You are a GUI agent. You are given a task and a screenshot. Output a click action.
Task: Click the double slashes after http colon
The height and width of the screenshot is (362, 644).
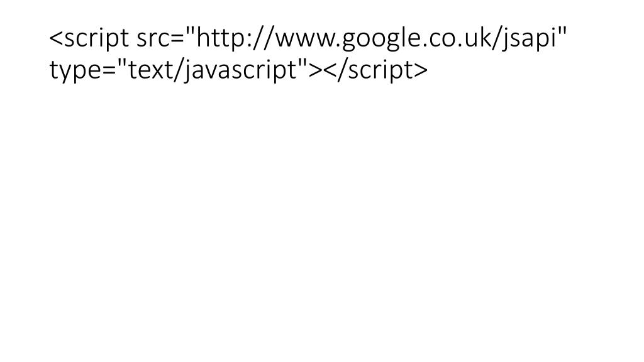tap(264, 38)
